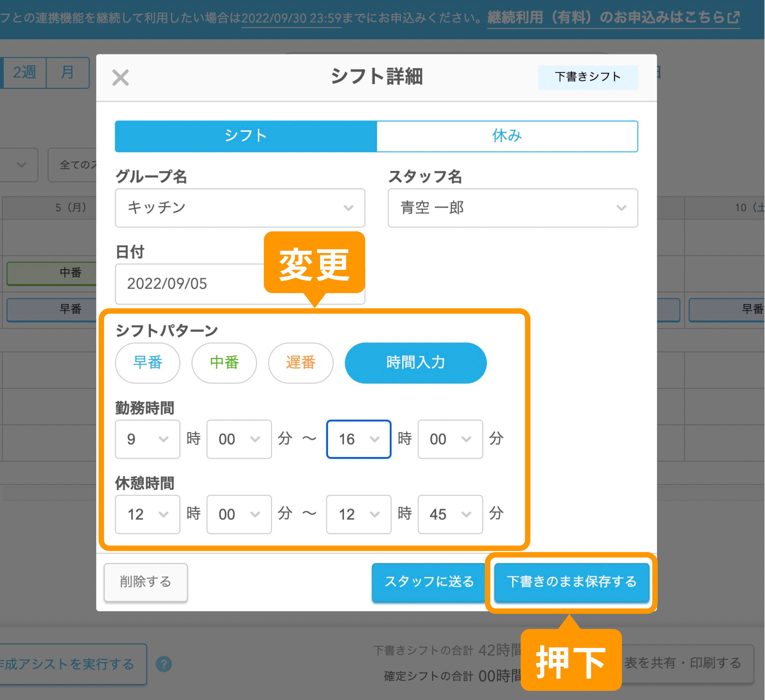This screenshot has width=765, height=700.
Task: Click the 日付 field showing 2022/09/05
Action: [x=240, y=284]
